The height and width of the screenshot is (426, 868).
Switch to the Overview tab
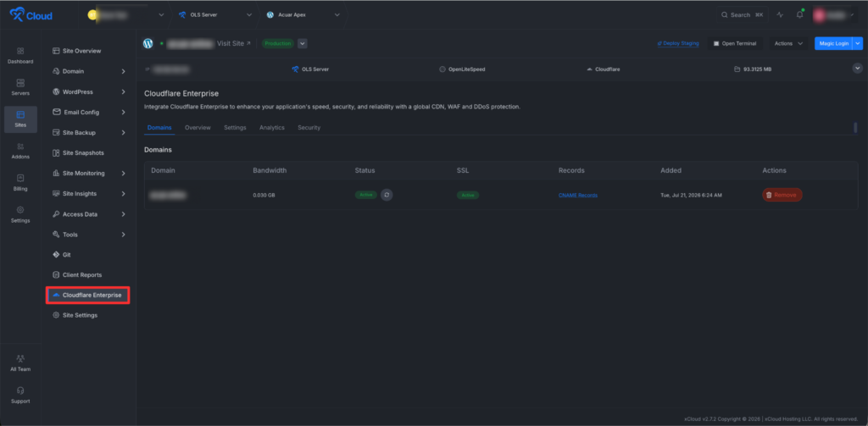pyautogui.click(x=198, y=128)
